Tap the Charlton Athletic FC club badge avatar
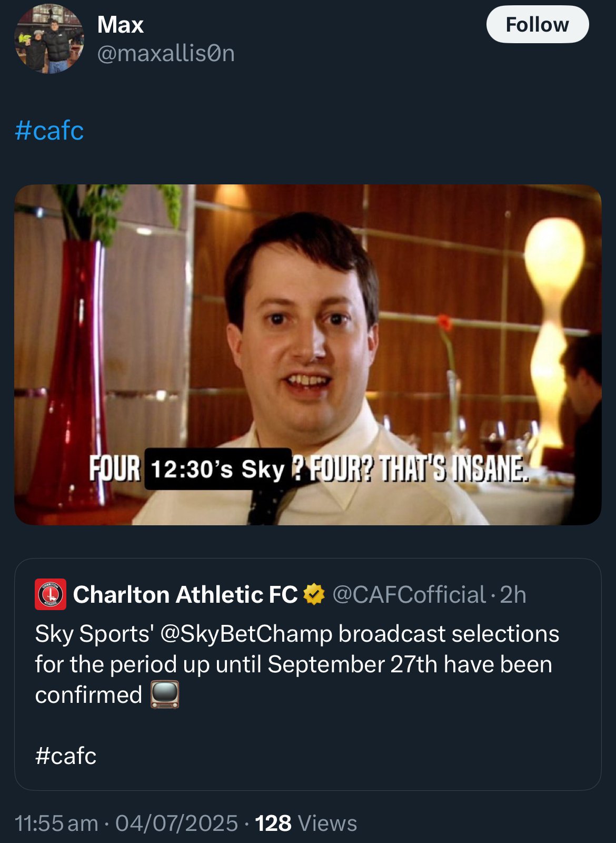616x843 pixels. [x=51, y=594]
